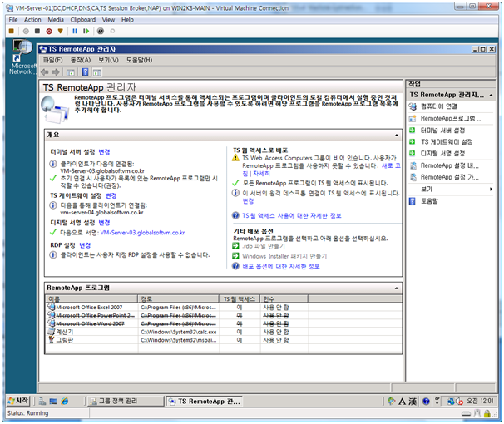The width and height of the screenshot is (504, 424).
Task: Open the 파일(F) menu in TS RemoteApp 관리자
Action: 52,60
